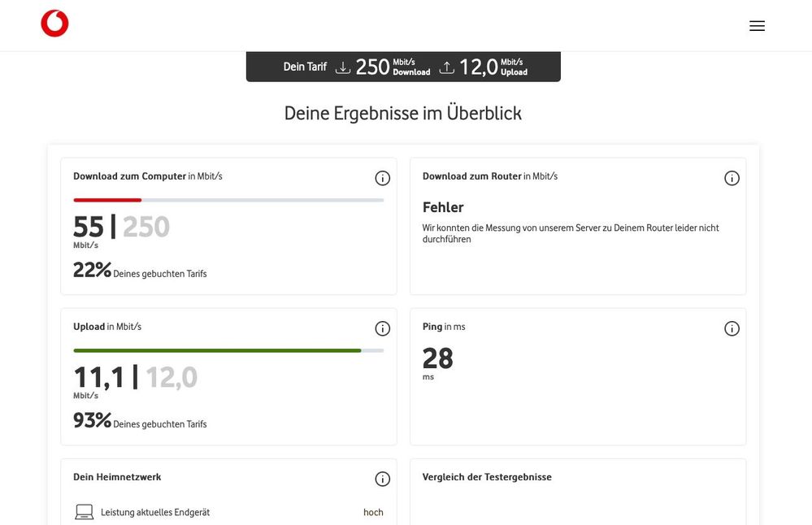Show the Upload info icon
The width and height of the screenshot is (812, 525).
[x=382, y=328]
